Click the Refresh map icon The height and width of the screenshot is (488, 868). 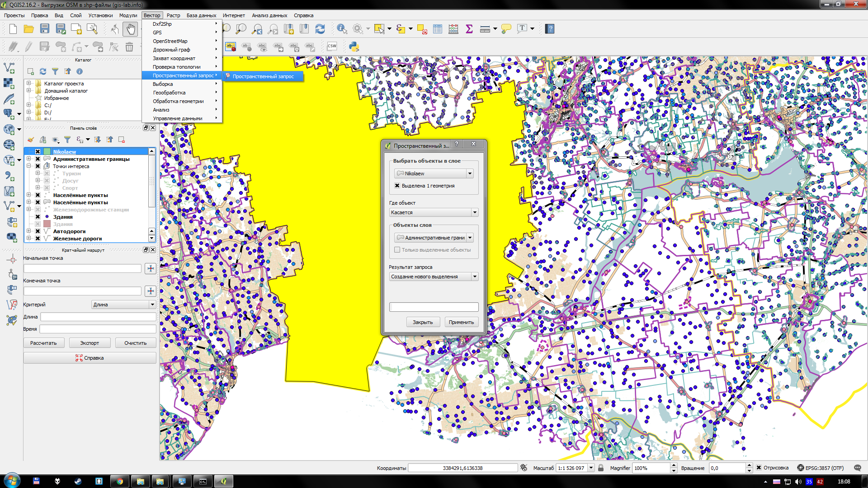[320, 29]
